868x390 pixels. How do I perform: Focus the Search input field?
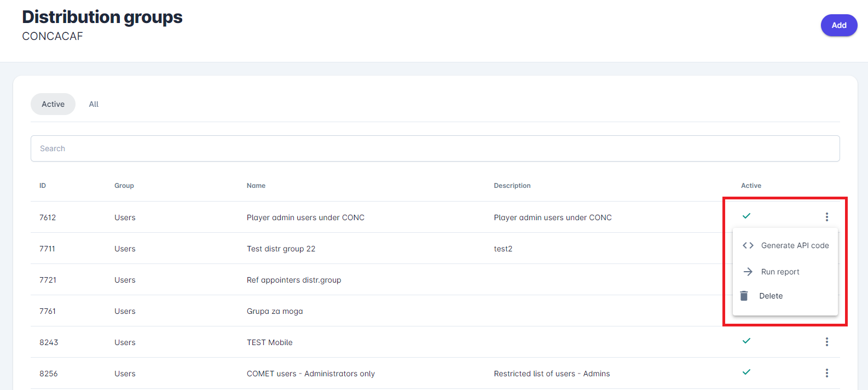tap(435, 148)
